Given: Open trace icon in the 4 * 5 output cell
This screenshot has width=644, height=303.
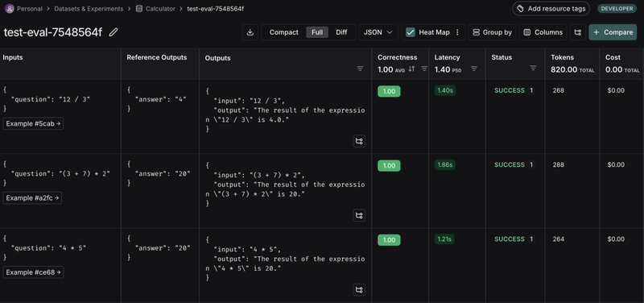Looking at the screenshot, I should [359, 290].
